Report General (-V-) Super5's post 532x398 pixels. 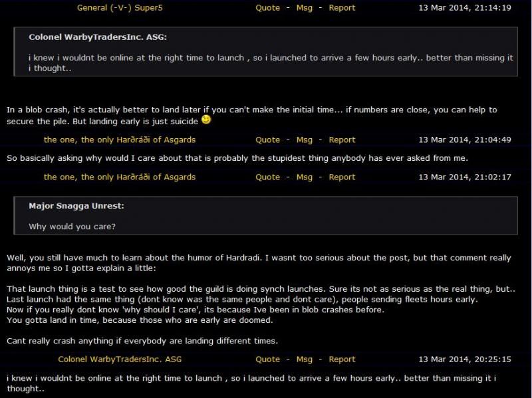[342, 8]
